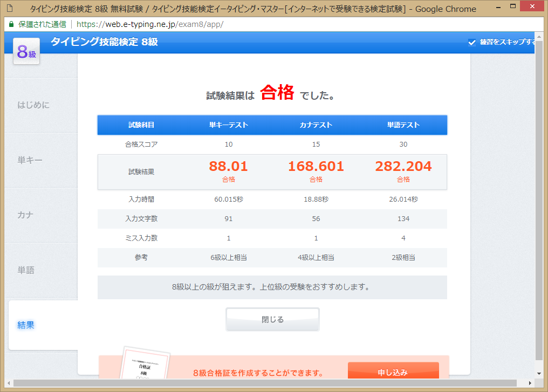
Task: Click the vertical scrollbar up arrow
Action: point(539,36)
